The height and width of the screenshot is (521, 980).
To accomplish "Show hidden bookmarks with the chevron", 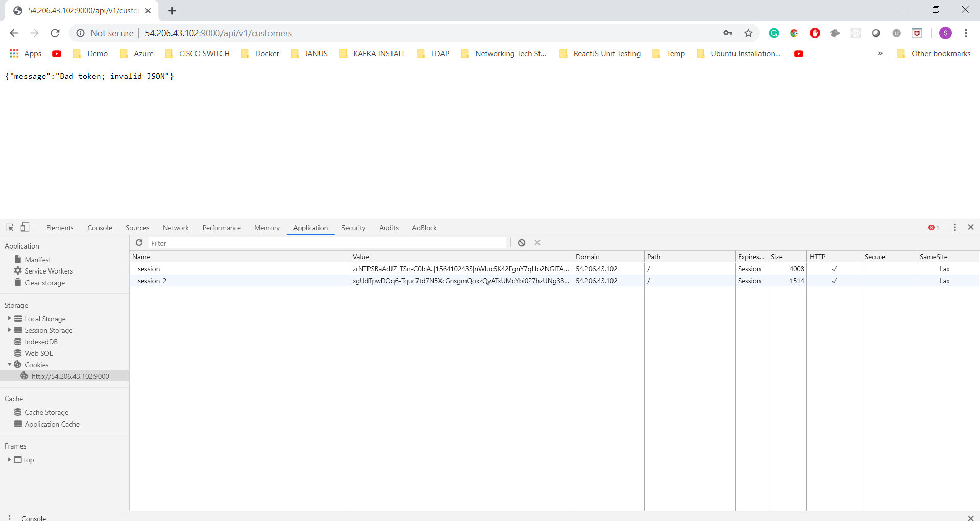I will [x=880, y=54].
